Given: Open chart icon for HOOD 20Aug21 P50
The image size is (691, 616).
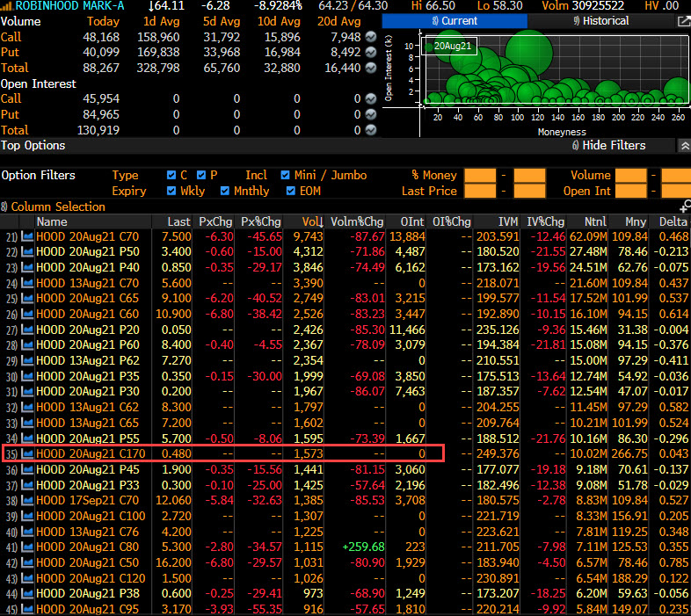Looking at the screenshot, I should coord(27,252).
